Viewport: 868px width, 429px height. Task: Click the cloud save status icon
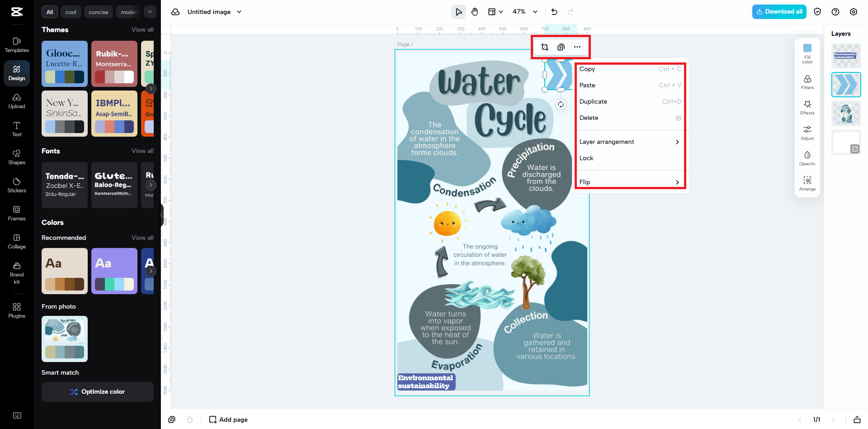click(175, 12)
